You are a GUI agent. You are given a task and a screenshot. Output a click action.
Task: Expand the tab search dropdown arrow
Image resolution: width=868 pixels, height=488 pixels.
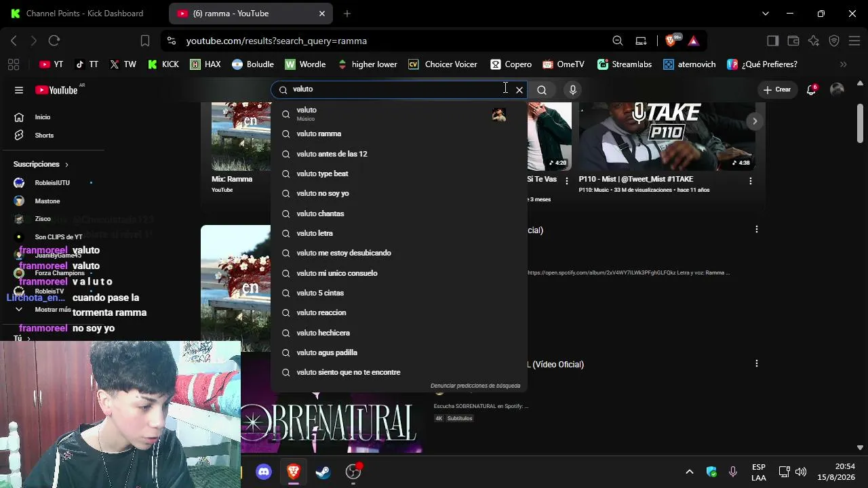[766, 14]
